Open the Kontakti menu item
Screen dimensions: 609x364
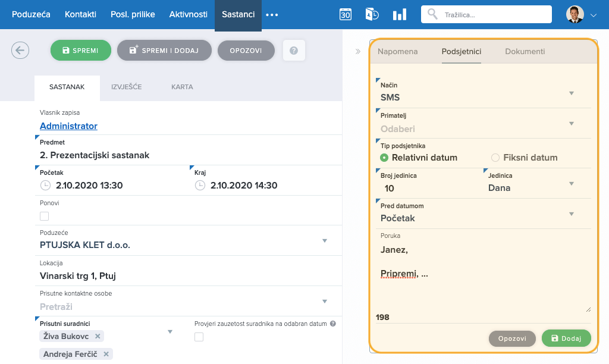coord(80,14)
